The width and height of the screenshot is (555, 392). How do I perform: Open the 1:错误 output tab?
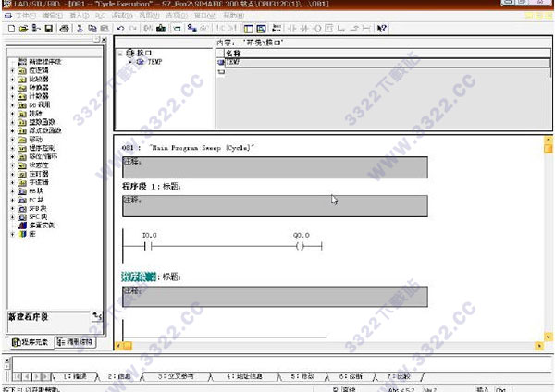(74, 376)
